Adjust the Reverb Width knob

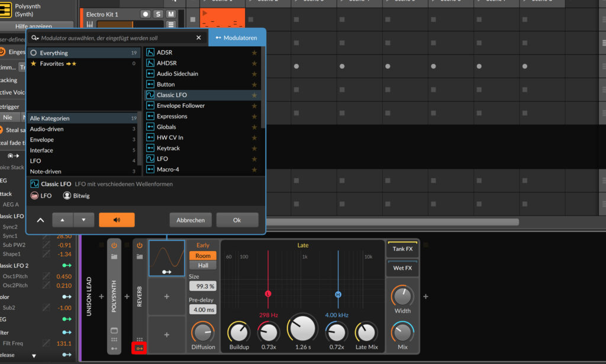(x=402, y=297)
